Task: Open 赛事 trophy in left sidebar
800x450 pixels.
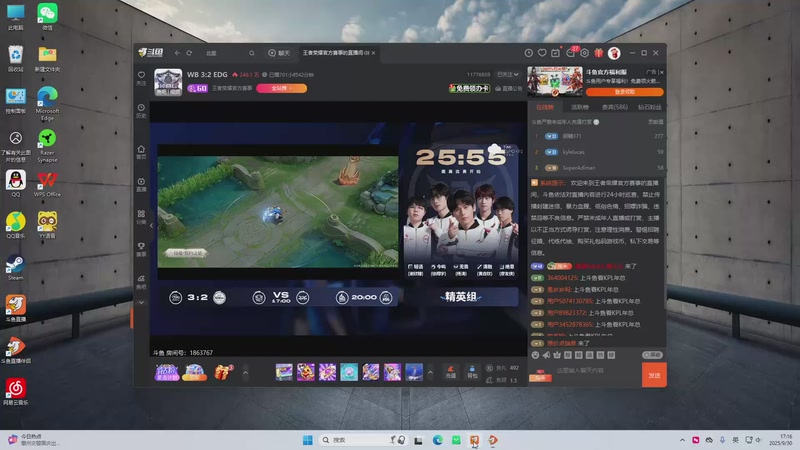Action: pos(141,249)
